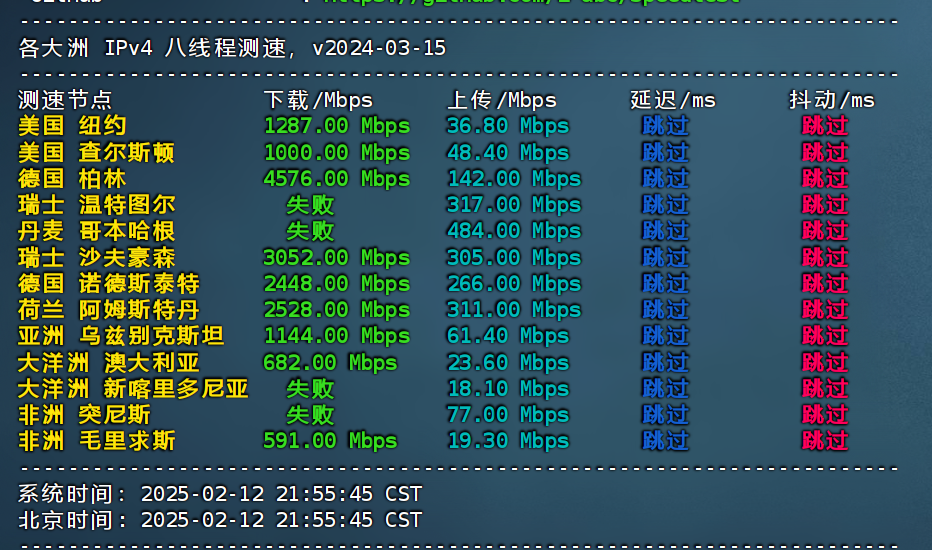Click the download '失败' in 新喀里多尼亚 row

tap(310, 389)
